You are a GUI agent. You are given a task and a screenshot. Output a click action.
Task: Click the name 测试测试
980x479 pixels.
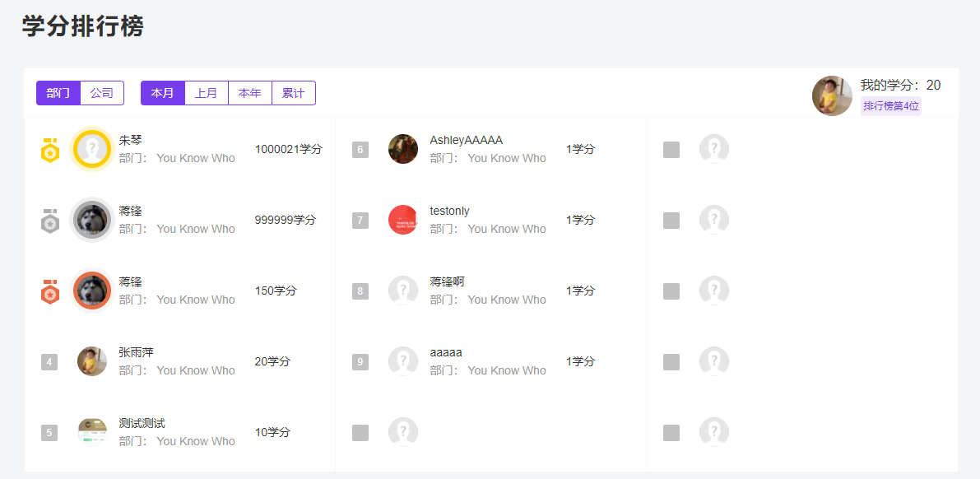(x=142, y=423)
